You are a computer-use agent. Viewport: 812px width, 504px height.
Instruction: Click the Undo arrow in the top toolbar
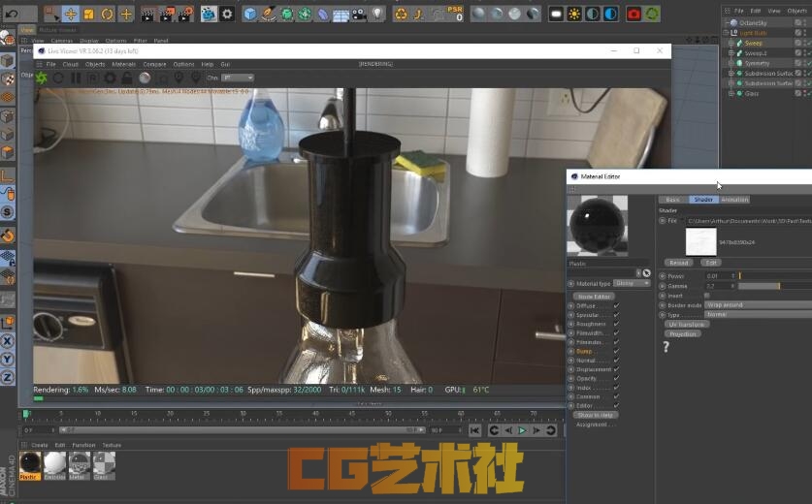12,14
